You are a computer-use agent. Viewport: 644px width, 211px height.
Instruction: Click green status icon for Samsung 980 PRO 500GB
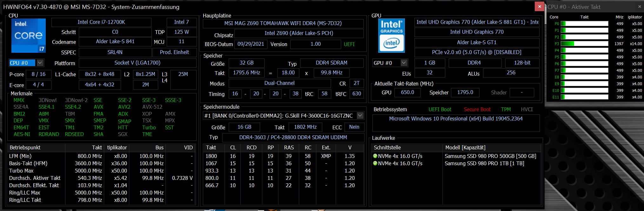[375, 156]
